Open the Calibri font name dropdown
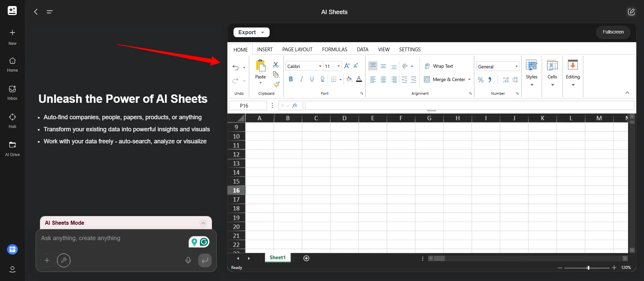644x281 pixels. point(320,66)
